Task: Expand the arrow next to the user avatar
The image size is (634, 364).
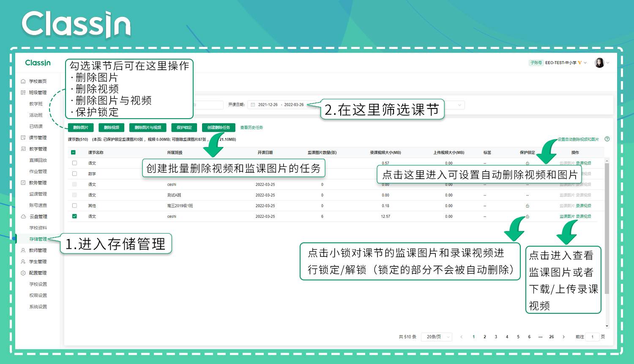Action: 608,63
